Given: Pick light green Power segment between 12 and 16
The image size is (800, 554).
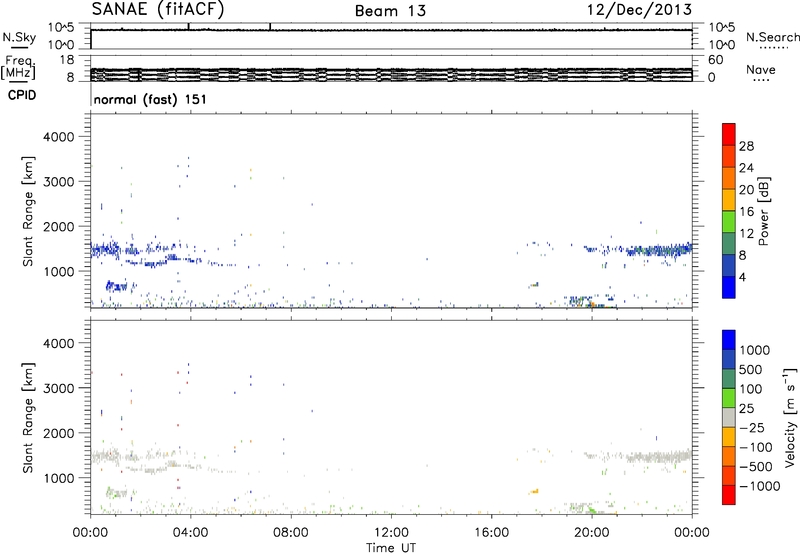Looking at the screenshot, I should tap(729, 221).
